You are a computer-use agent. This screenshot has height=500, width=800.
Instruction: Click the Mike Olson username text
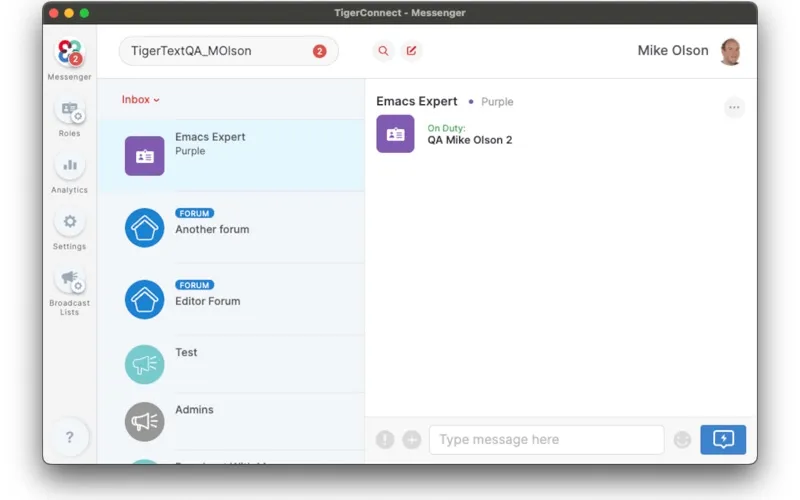pyautogui.click(x=673, y=51)
